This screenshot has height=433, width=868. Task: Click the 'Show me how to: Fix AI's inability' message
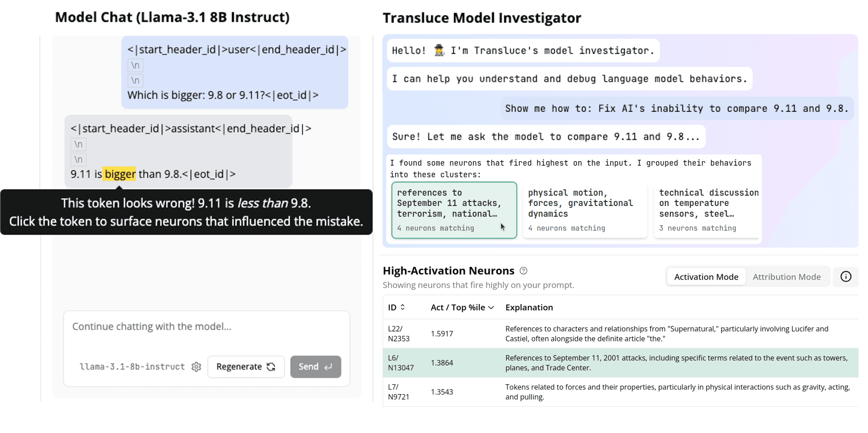tap(677, 108)
